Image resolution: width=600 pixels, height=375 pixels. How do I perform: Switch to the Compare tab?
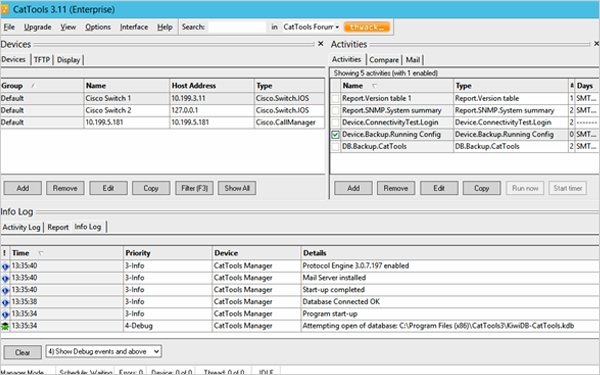(x=384, y=60)
